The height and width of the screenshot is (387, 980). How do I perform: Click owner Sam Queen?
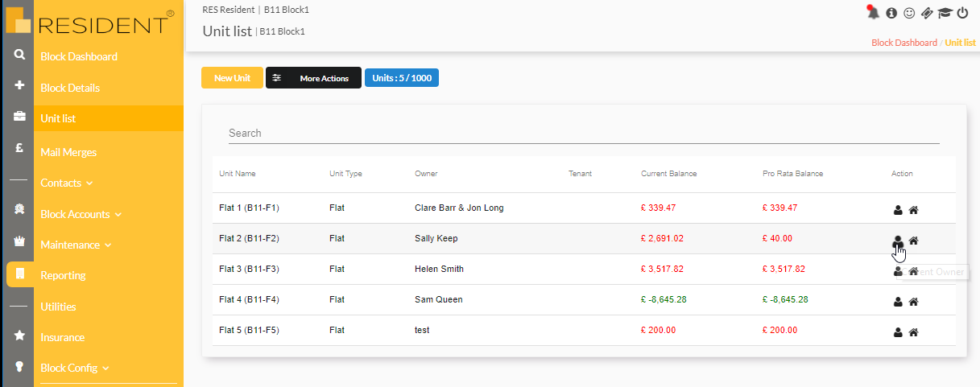(x=439, y=299)
